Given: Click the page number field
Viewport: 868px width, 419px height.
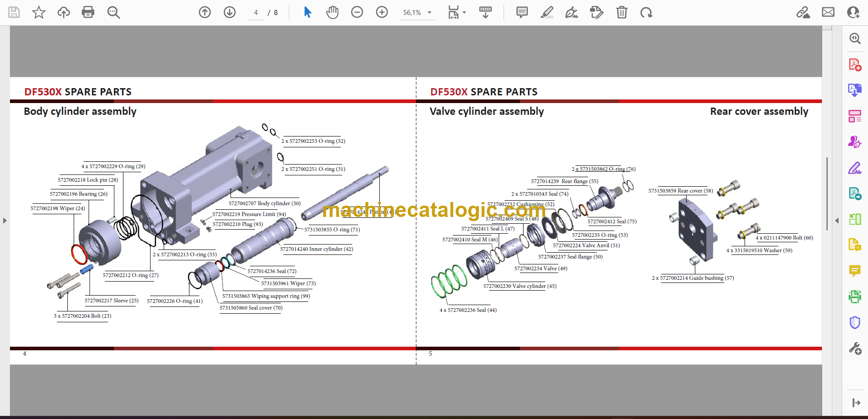Looking at the screenshot, I should (x=256, y=13).
